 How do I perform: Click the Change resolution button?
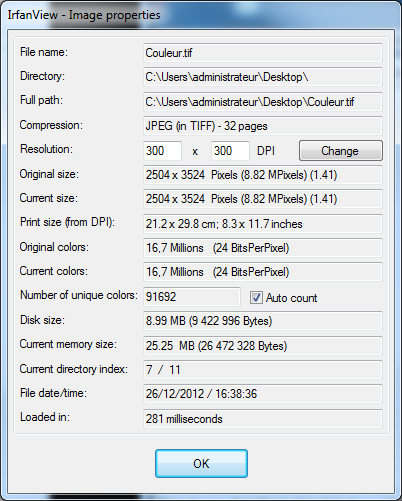[341, 151]
